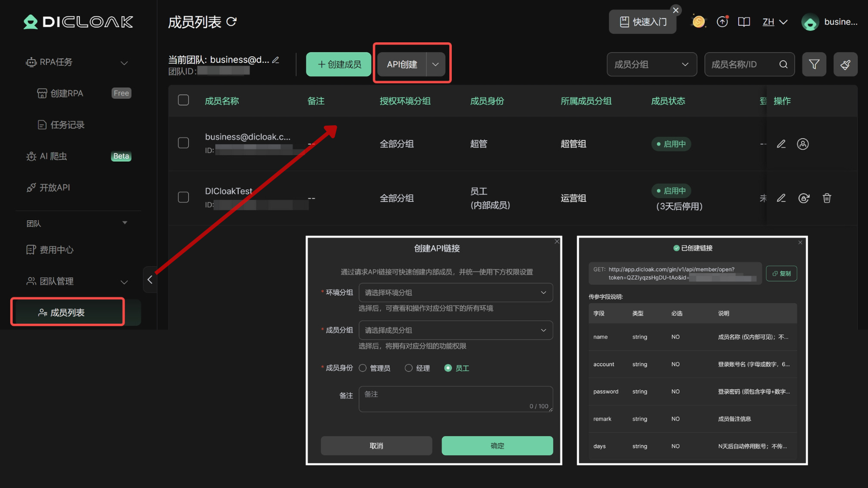Open the documentation book icon

pos(744,22)
